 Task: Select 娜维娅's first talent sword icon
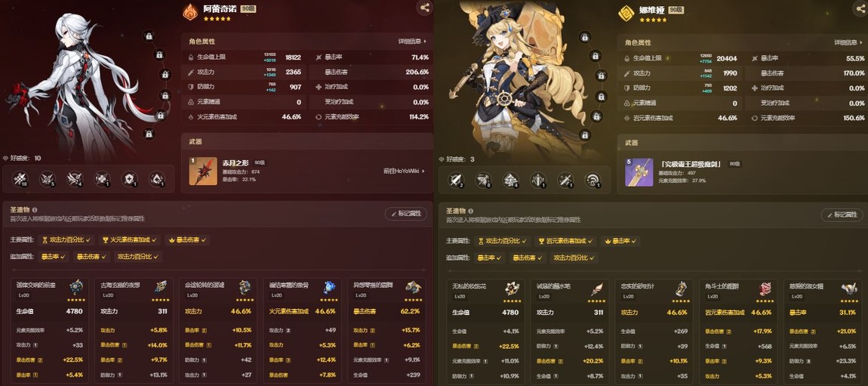tap(456, 180)
